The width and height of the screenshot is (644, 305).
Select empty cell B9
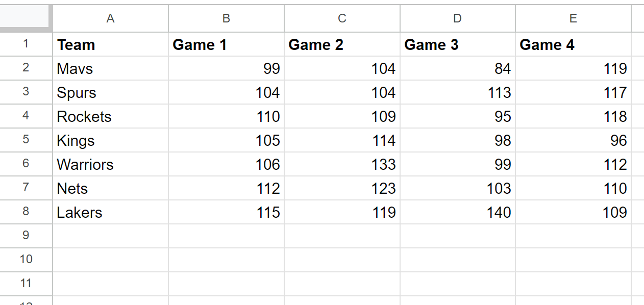[x=226, y=236]
